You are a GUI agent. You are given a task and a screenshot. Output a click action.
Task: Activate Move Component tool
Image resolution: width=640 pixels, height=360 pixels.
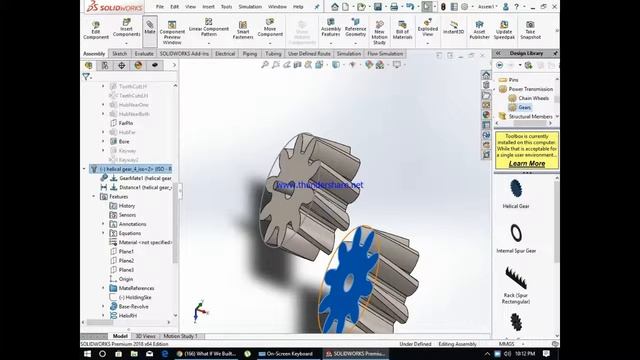pyautogui.click(x=270, y=28)
